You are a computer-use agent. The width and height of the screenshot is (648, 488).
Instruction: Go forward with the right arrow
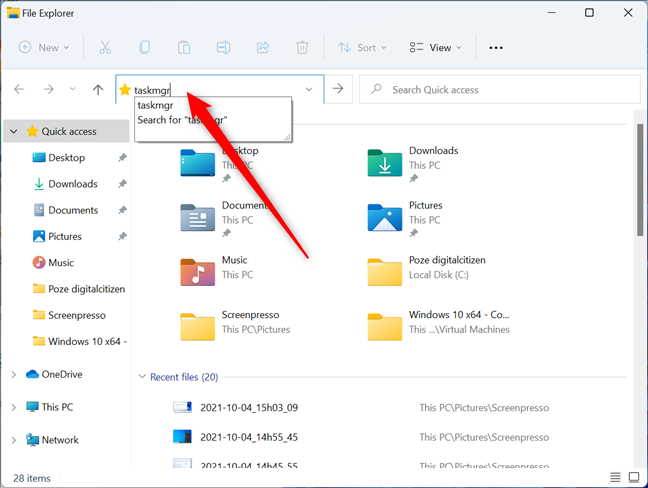pos(48,89)
